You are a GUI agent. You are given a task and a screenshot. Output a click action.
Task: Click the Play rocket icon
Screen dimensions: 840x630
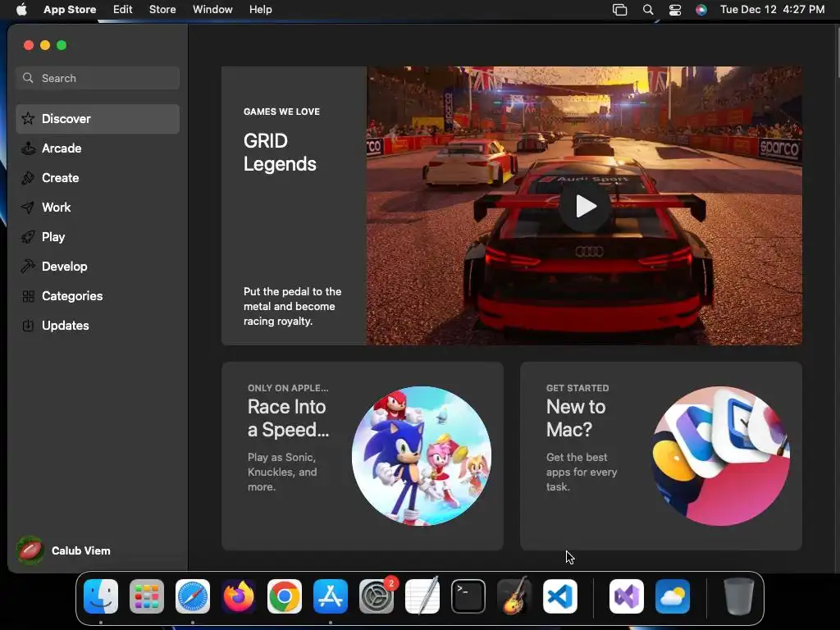pyautogui.click(x=28, y=237)
